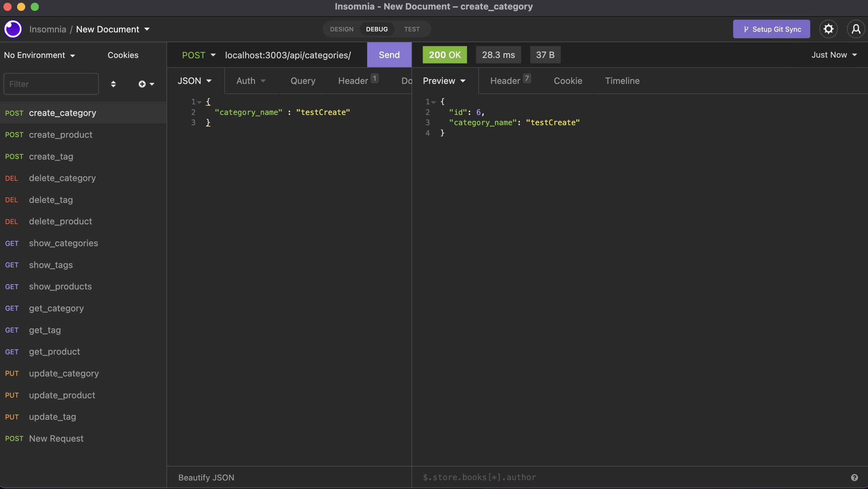The width and height of the screenshot is (868, 489).
Task: Click the response JSONPath filter field
Action: 631,477
